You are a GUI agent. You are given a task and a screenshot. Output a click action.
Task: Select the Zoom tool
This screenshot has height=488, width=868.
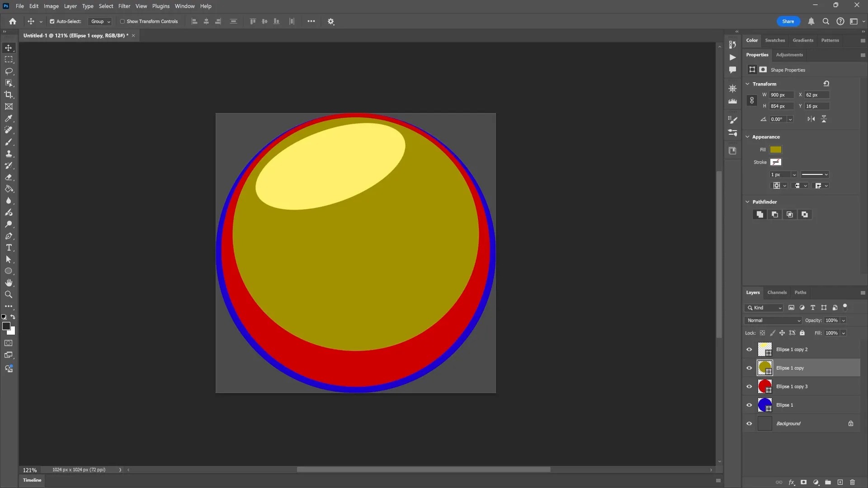pos(9,295)
